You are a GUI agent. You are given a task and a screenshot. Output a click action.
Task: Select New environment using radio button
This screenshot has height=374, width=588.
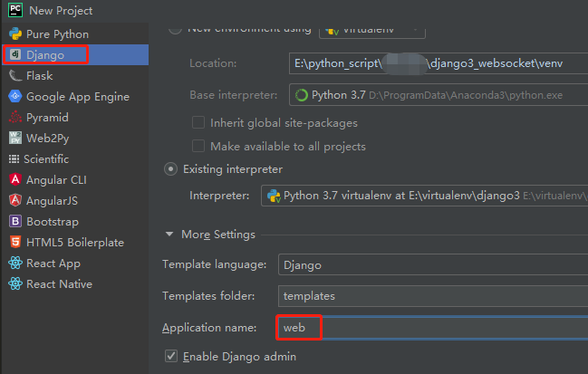175,29
